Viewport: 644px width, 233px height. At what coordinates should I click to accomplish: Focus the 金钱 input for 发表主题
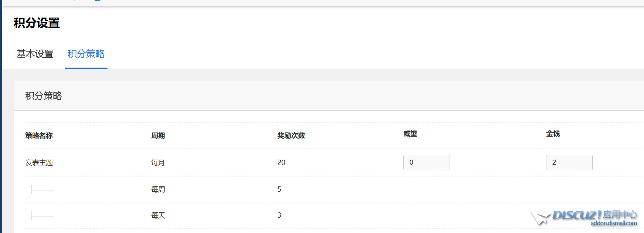click(x=569, y=162)
